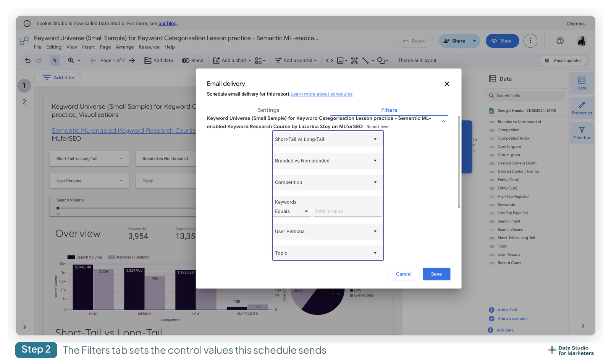Screen dimensions: 611x364
Task: Go to the next page arrow
Action: [132, 61]
